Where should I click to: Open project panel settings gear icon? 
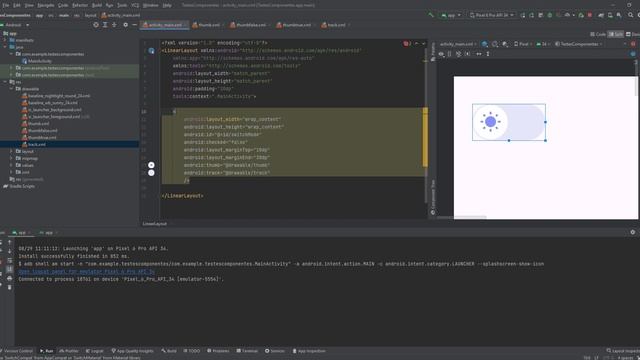tap(125, 25)
